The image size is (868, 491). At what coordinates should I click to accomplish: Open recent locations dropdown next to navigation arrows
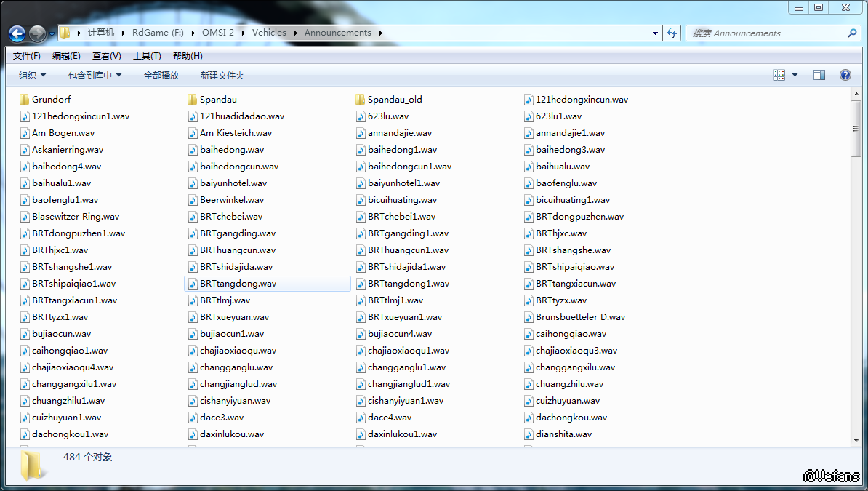pyautogui.click(x=52, y=33)
